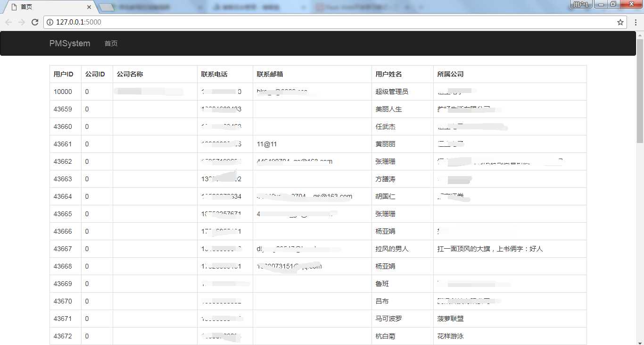
Task: Open the 首页 navbar link
Action: tap(111, 43)
